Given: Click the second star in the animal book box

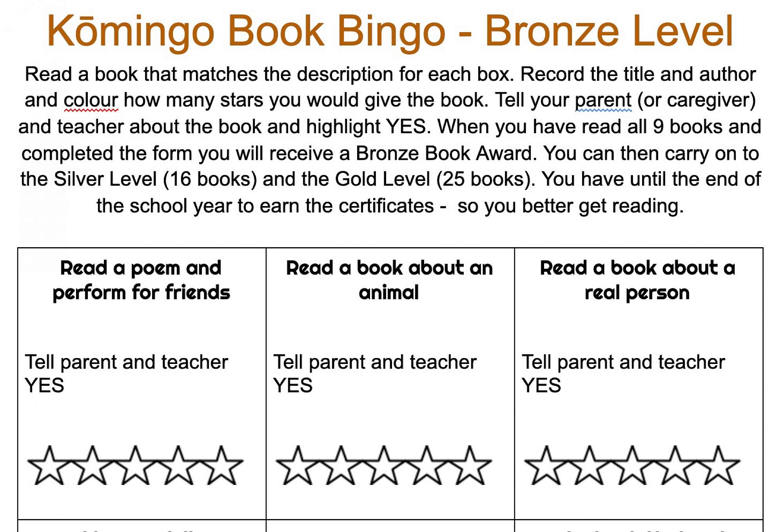Looking at the screenshot, I should tap(341, 467).
